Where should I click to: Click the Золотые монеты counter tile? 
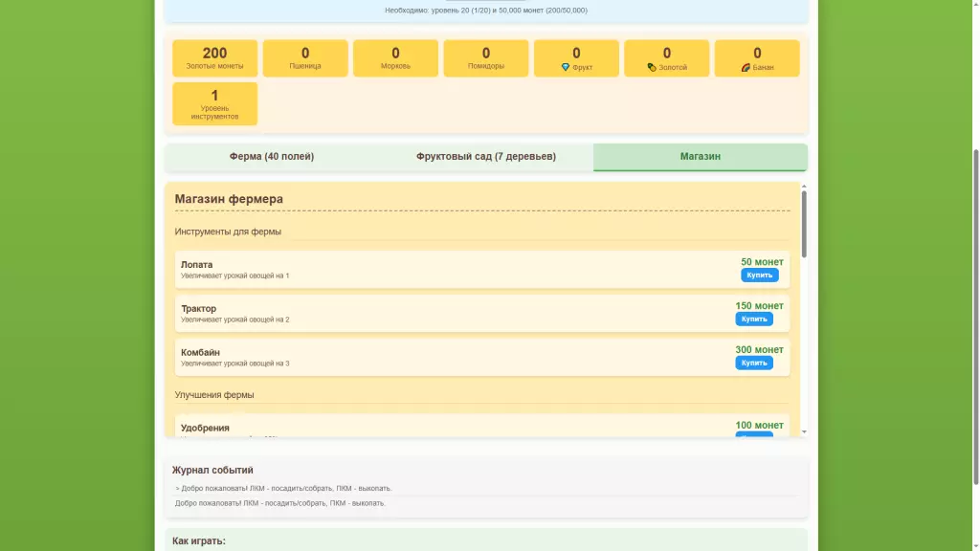tap(214, 58)
